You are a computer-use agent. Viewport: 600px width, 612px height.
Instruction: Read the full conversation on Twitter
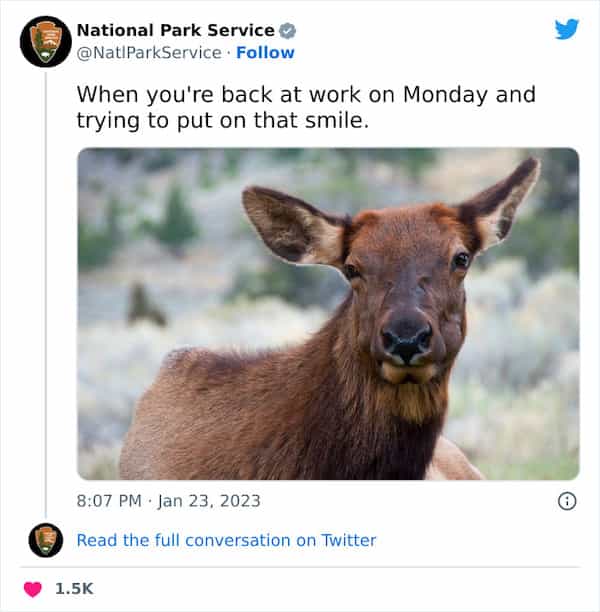pos(226,540)
